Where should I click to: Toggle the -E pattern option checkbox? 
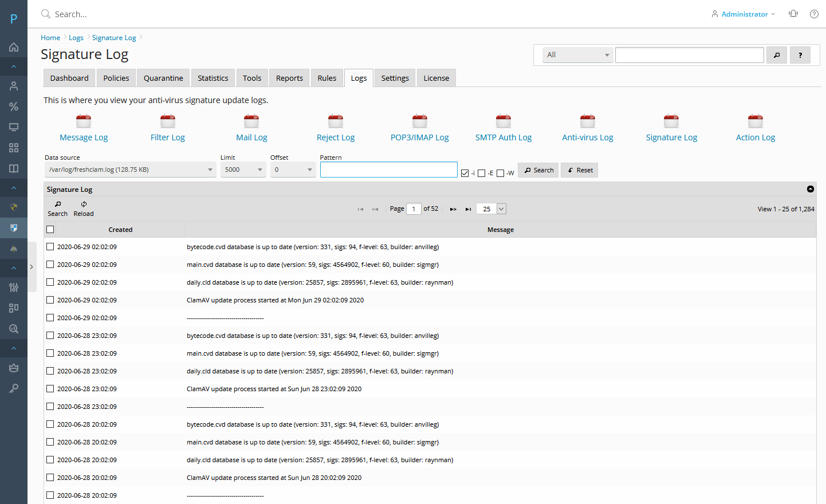click(x=481, y=173)
